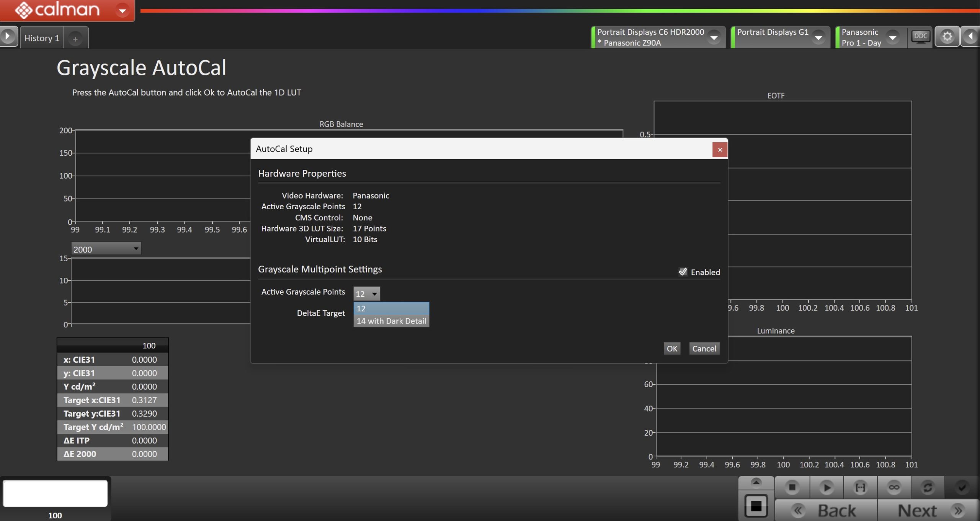Collapse the right panel arrow

[971, 37]
